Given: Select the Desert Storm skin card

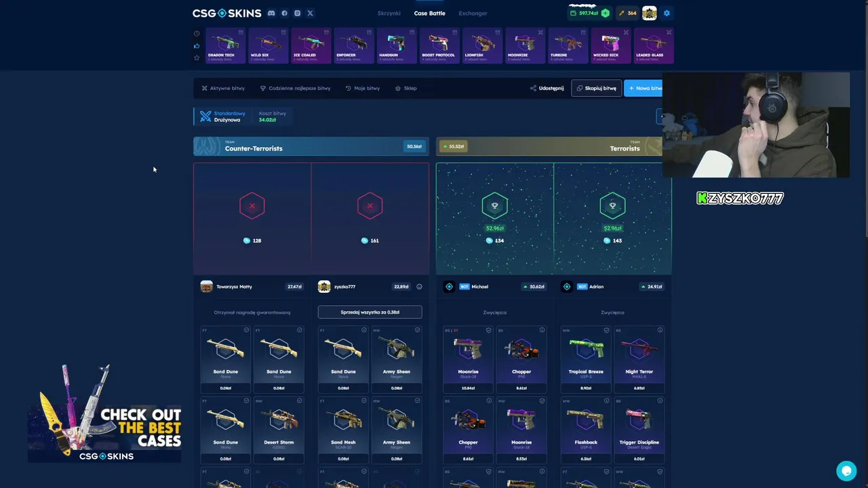Looking at the screenshot, I should 279,430.
